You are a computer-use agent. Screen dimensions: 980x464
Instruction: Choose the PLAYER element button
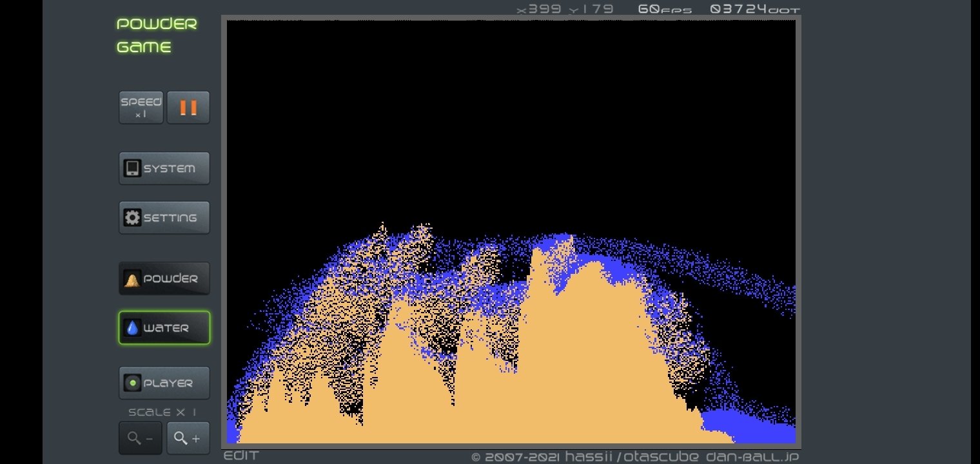[164, 383]
